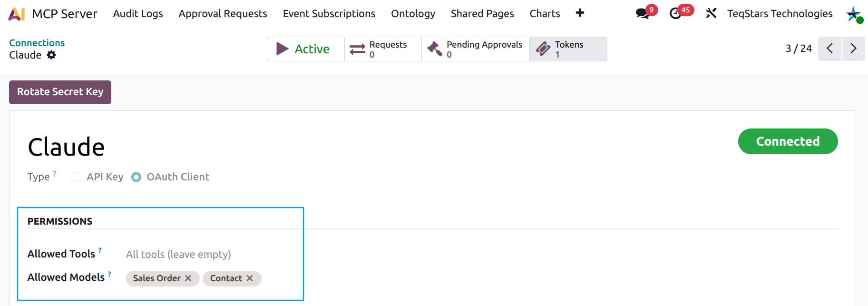
Task: Go to the previous record arrow
Action: point(829,49)
